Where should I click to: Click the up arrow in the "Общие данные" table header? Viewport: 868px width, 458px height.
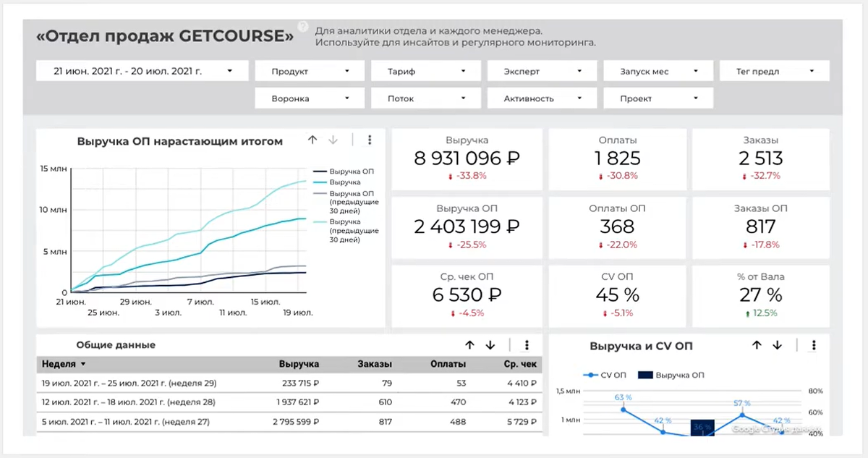[469, 345]
